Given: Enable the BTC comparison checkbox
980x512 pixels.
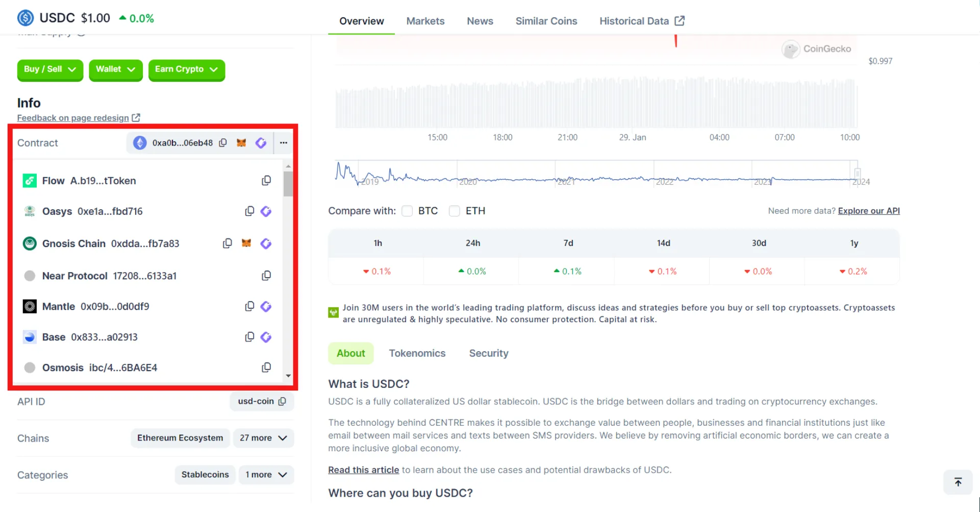Looking at the screenshot, I should [407, 211].
